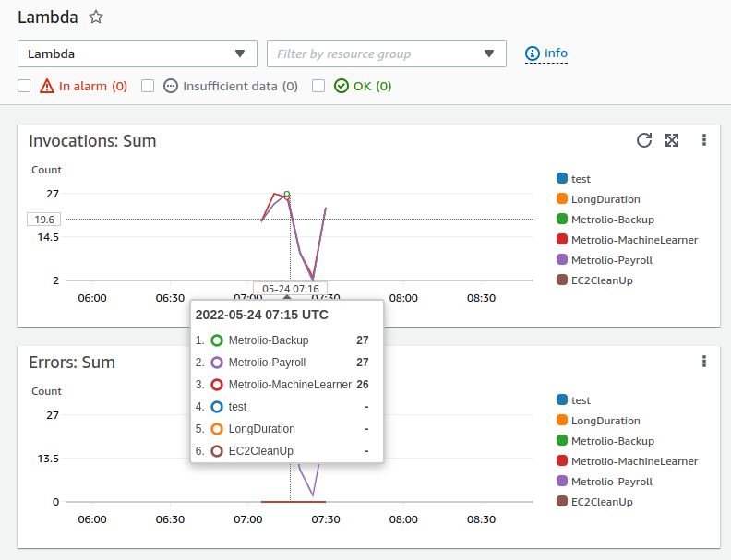Open the Lambda service dropdown
This screenshot has height=560, width=731.
[137, 54]
